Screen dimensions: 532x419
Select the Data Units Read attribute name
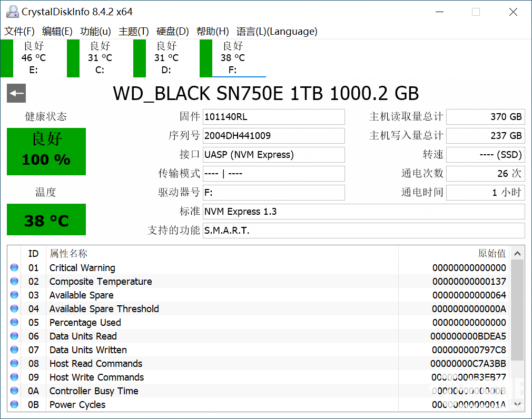pos(83,336)
